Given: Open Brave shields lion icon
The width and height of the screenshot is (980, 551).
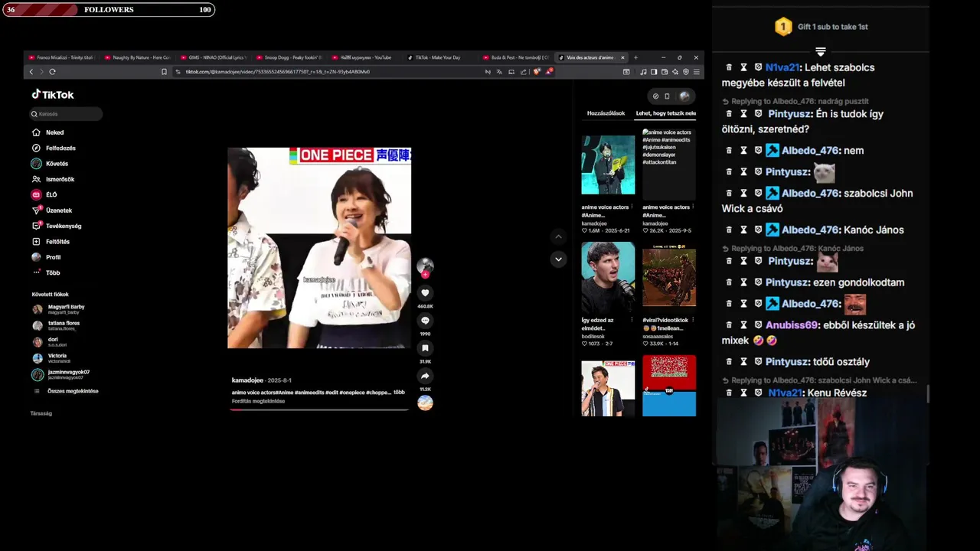Looking at the screenshot, I should [x=537, y=72].
